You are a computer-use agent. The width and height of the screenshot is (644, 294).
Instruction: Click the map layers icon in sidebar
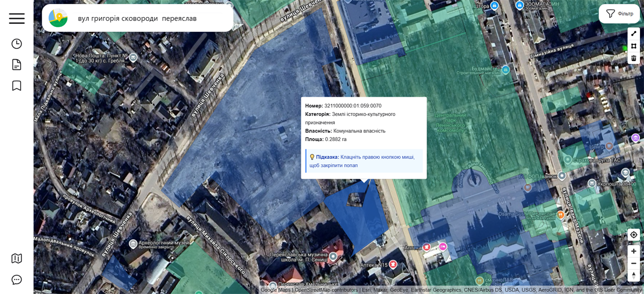16,258
